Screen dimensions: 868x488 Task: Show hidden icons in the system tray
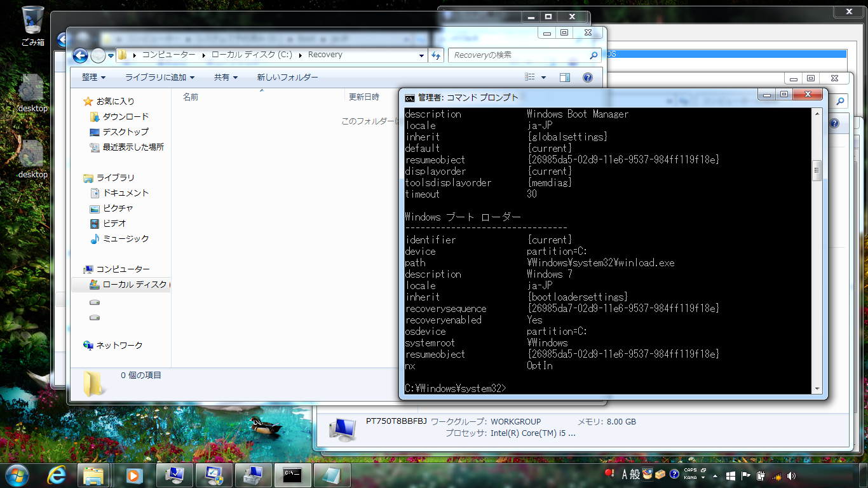(x=716, y=475)
